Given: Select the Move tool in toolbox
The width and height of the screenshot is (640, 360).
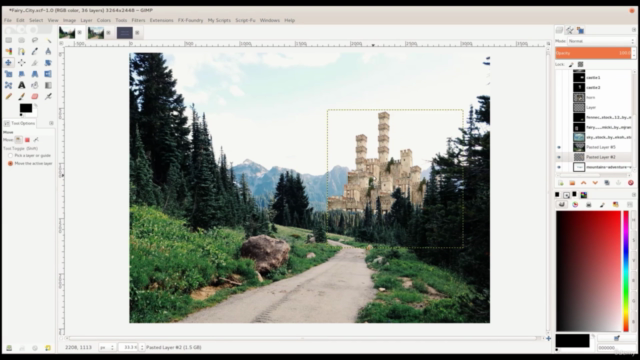Looking at the screenshot, I should point(9,62).
